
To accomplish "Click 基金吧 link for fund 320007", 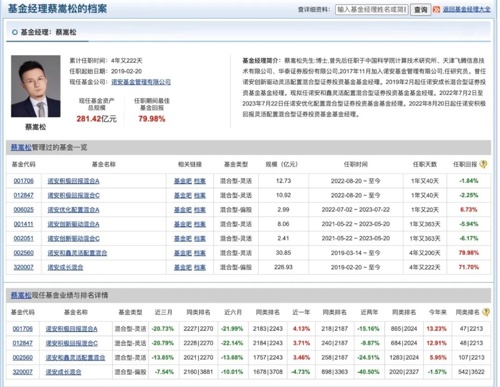I will tap(183, 267).
